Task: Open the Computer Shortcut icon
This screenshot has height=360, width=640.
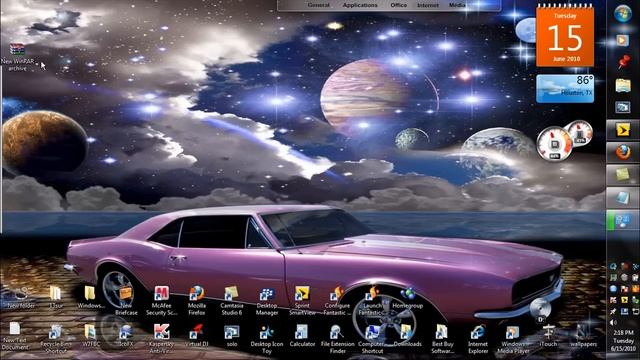Action: click(x=372, y=339)
